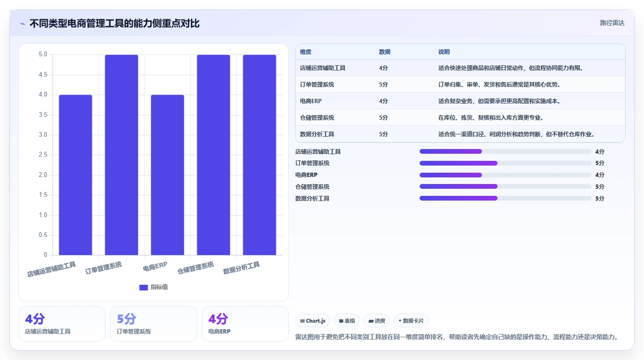Select 订单管理系统 cell in the table
Screen dimensions: 644x360
[317, 85]
